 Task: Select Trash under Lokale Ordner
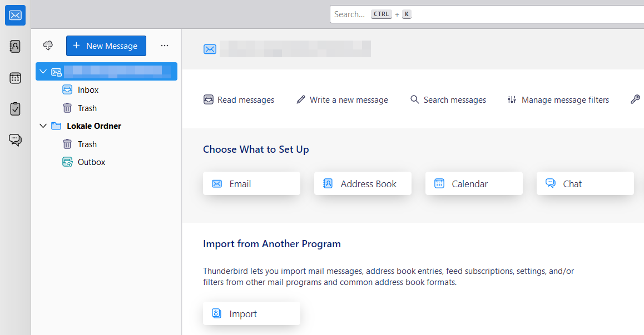click(x=87, y=144)
